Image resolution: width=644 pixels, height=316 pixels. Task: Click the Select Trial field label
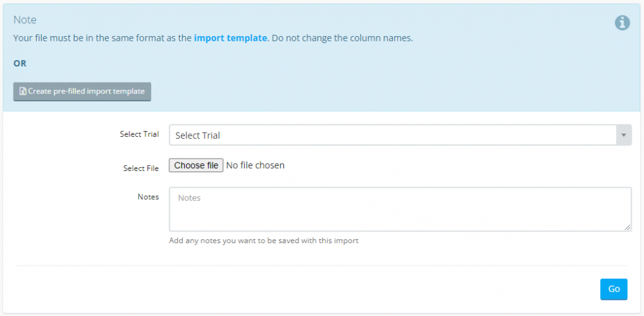coord(139,134)
